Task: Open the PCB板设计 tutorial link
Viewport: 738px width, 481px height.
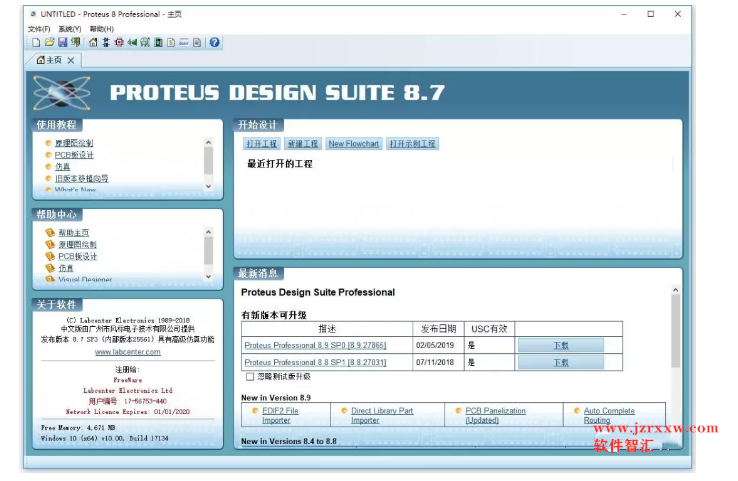Action: tap(74, 155)
